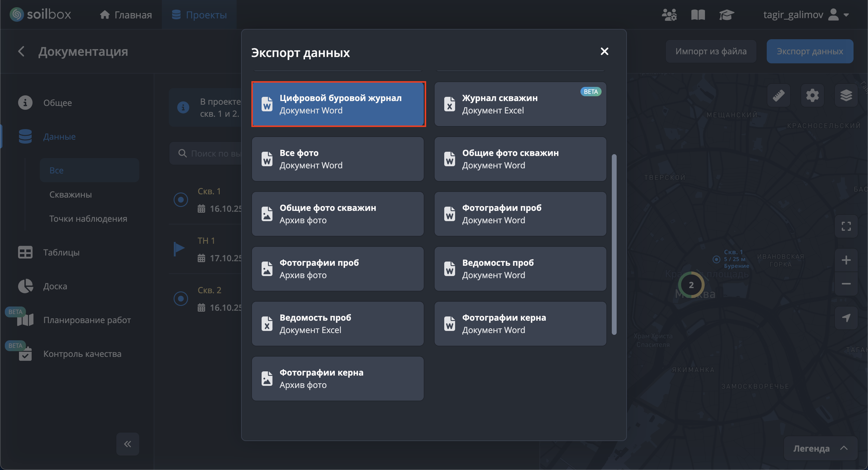Screen dimensions: 868x470
Task: Select the ТН 1 flag marker
Action: 179,249
